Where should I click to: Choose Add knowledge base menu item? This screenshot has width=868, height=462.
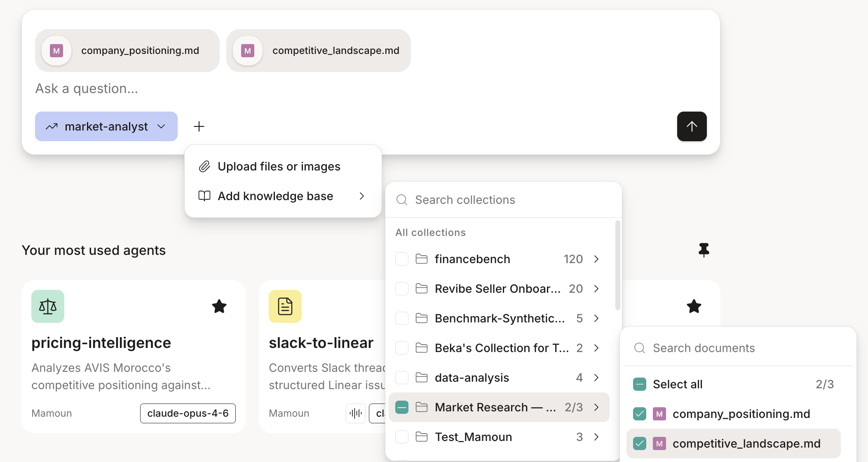pos(283,196)
